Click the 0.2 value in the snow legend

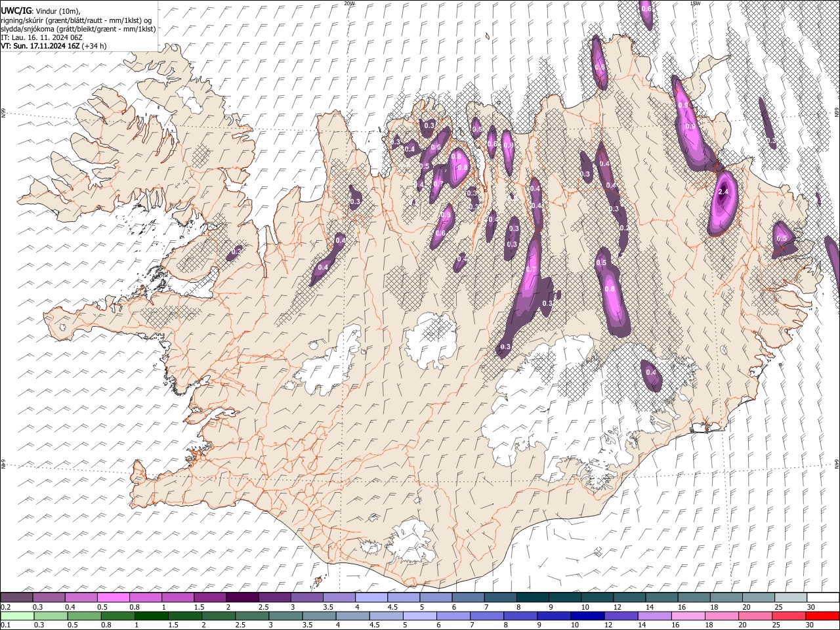5,607
